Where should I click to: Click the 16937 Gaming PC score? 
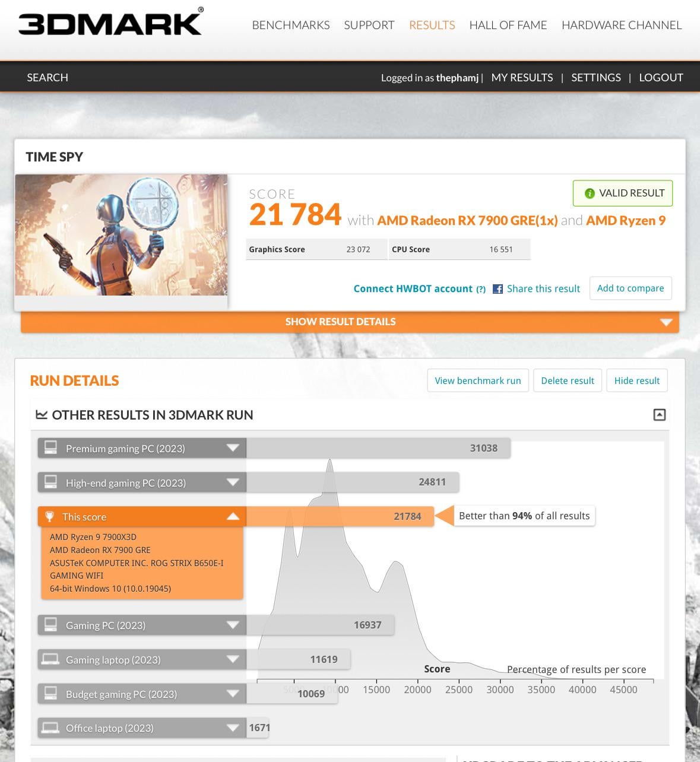tap(368, 625)
